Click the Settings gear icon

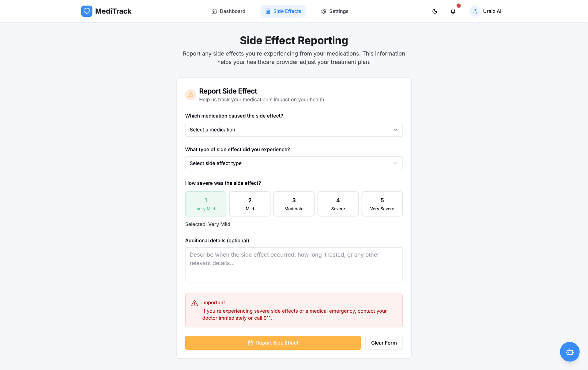(324, 11)
